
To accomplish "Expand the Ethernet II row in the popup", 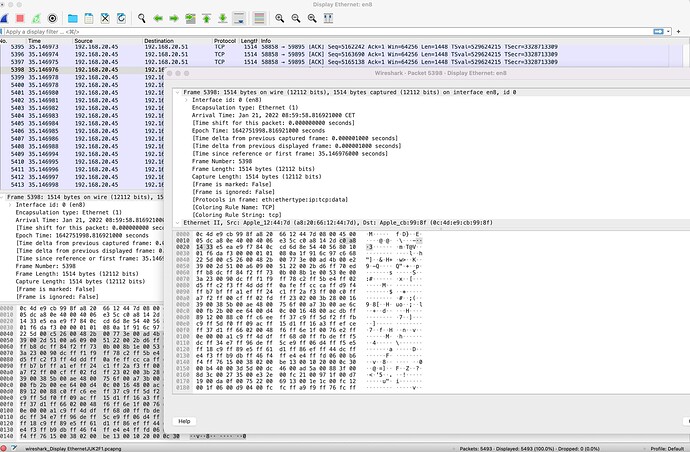I will [x=177, y=223].
